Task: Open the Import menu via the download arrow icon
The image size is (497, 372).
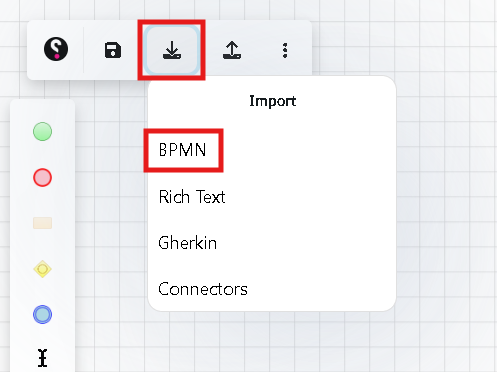Action: click(x=172, y=50)
